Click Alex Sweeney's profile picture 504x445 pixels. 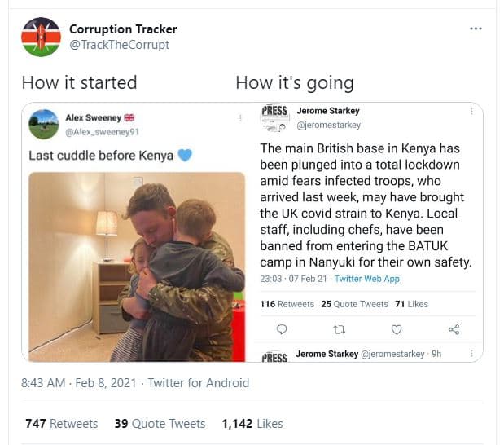pyautogui.click(x=43, y=125)
